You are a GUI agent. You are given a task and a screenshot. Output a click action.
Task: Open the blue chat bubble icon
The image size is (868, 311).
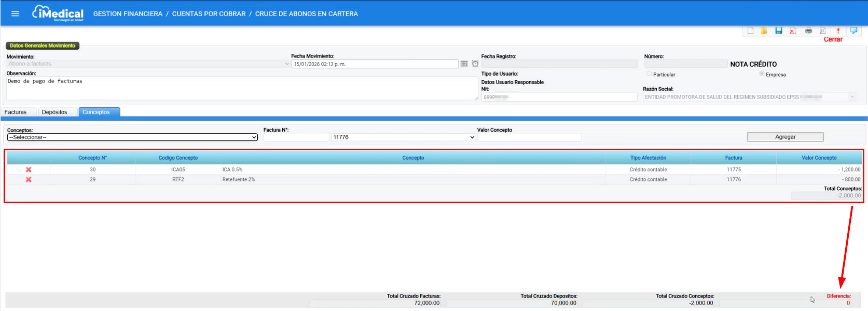click(x=853, y=31)
